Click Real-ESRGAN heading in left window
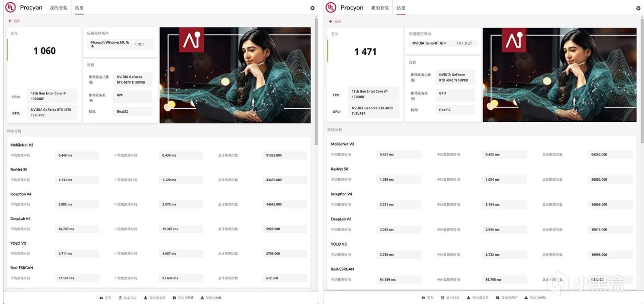The image size is (644, 304). 22,268
